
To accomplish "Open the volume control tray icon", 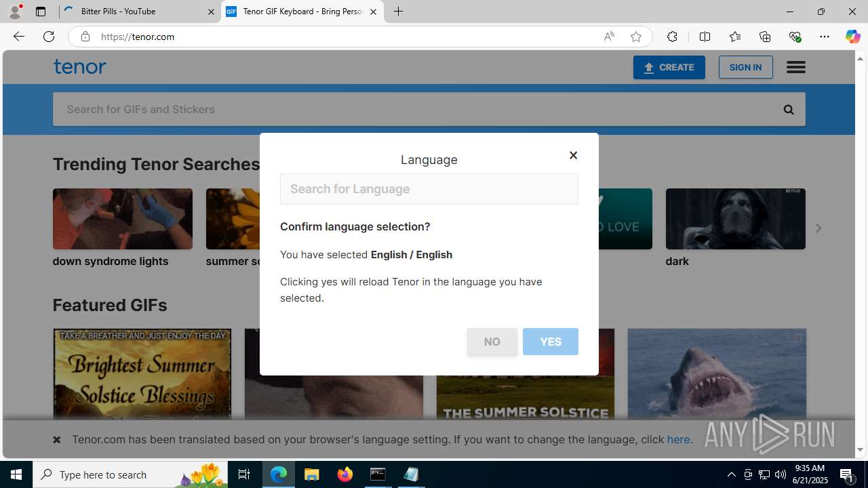I will pos(781,474).
